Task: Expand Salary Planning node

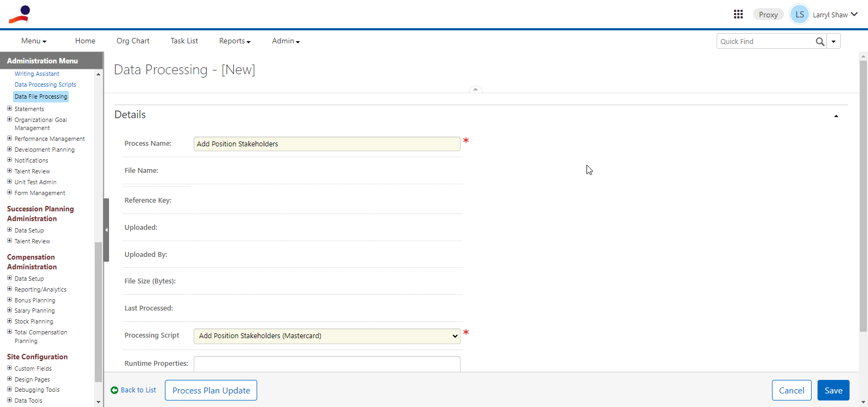Action: [9, 310]
